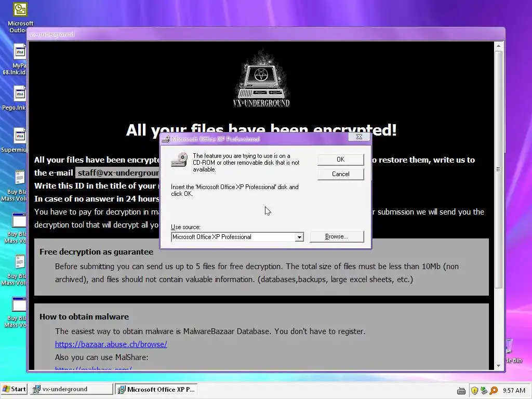Click the vertical scrollbar thumb of vx-underground window
The height and width of the screenshot is (399, 532).
click(498, 169)
